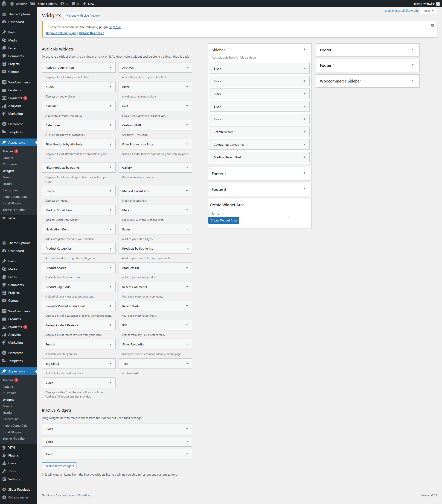Click the widget area Name input field

(248, 213)
